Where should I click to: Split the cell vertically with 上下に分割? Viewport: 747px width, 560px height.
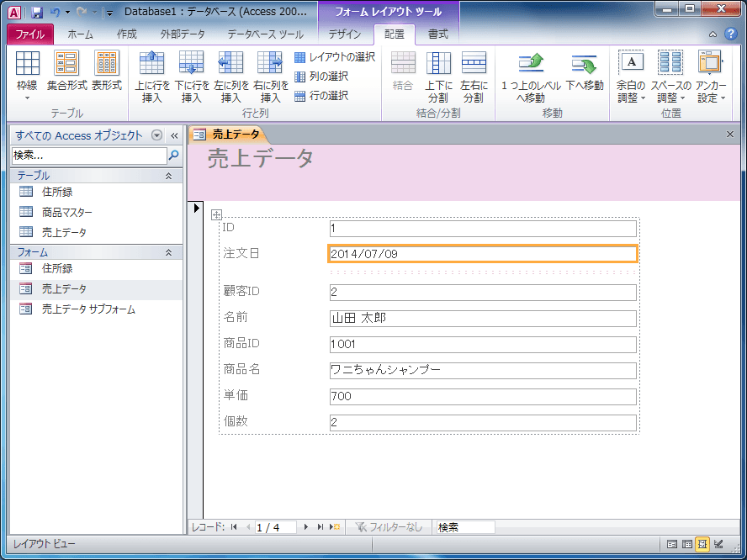pyautogui.click(x=438, y=77)
